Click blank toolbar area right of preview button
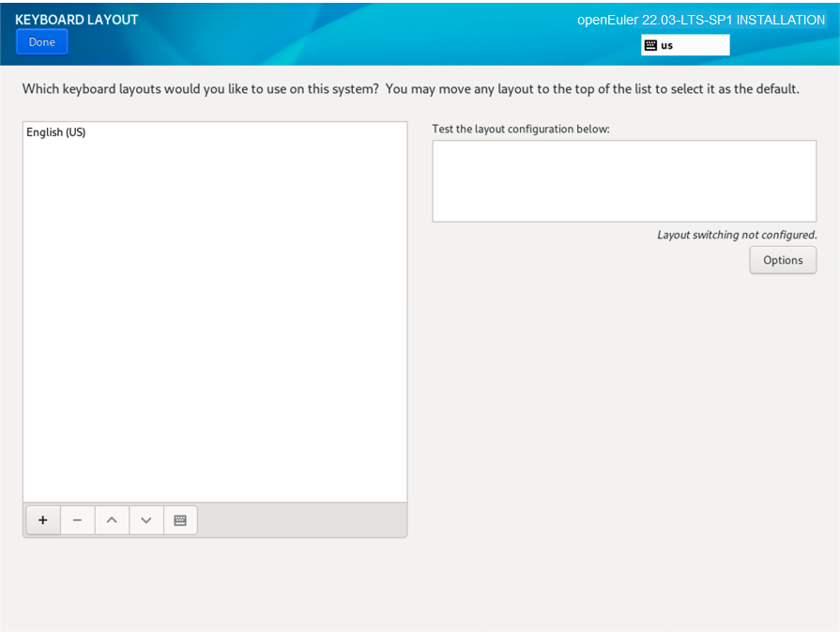The height and width of the screenshot is (632, 840). tap(300, 520)
